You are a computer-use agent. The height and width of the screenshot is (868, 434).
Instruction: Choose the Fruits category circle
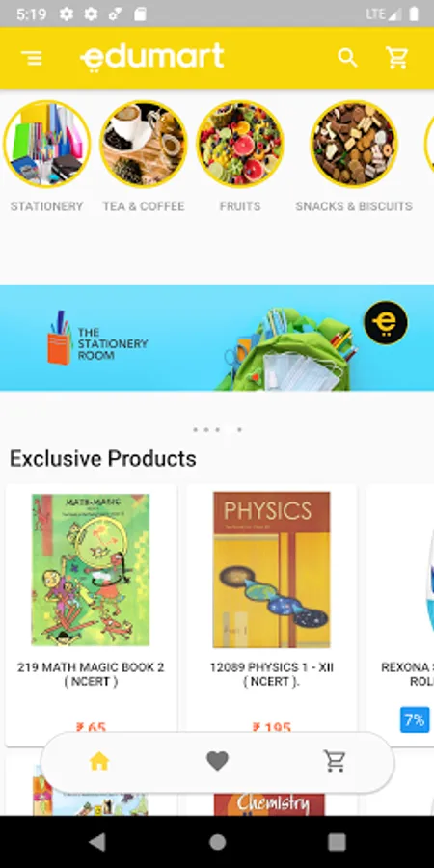240,144
